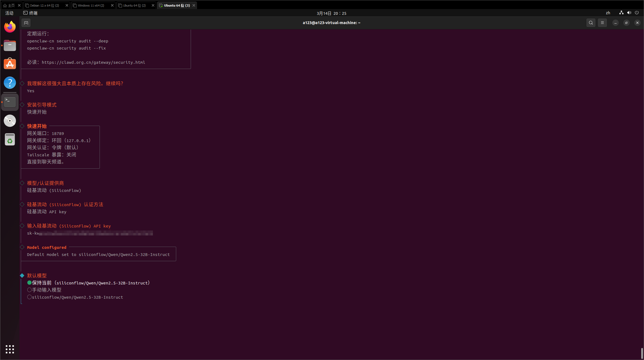This screenshot has width=644, height=360.
Task: Open the Files manager in dock
Action: [10, 45]
